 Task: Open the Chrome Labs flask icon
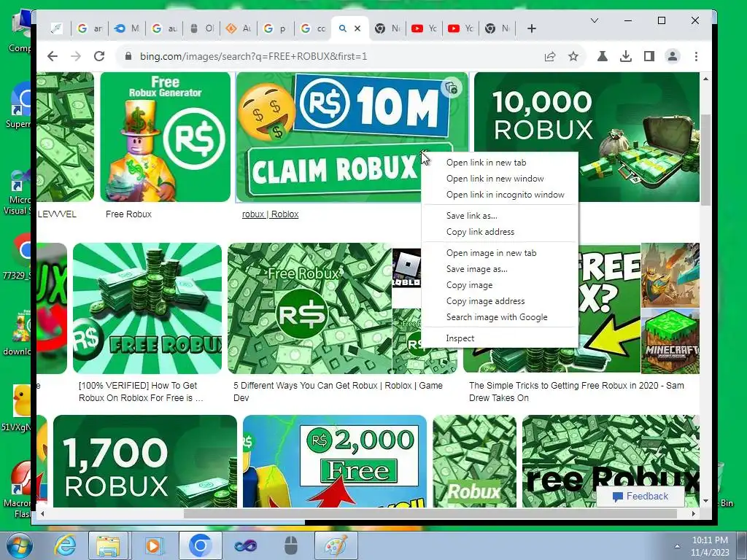602,56
